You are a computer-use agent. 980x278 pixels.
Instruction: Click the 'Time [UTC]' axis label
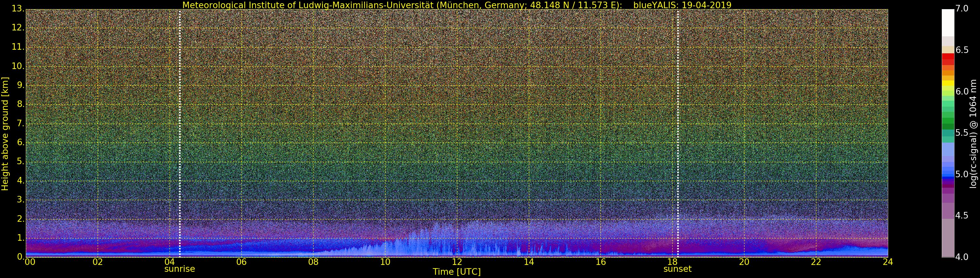pos(457,272)
